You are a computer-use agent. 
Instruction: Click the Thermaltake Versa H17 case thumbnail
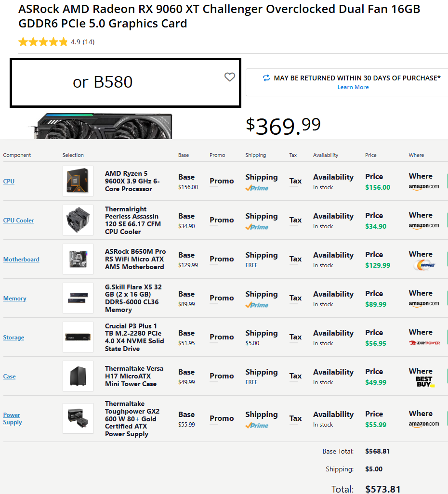tap(78, 376)
